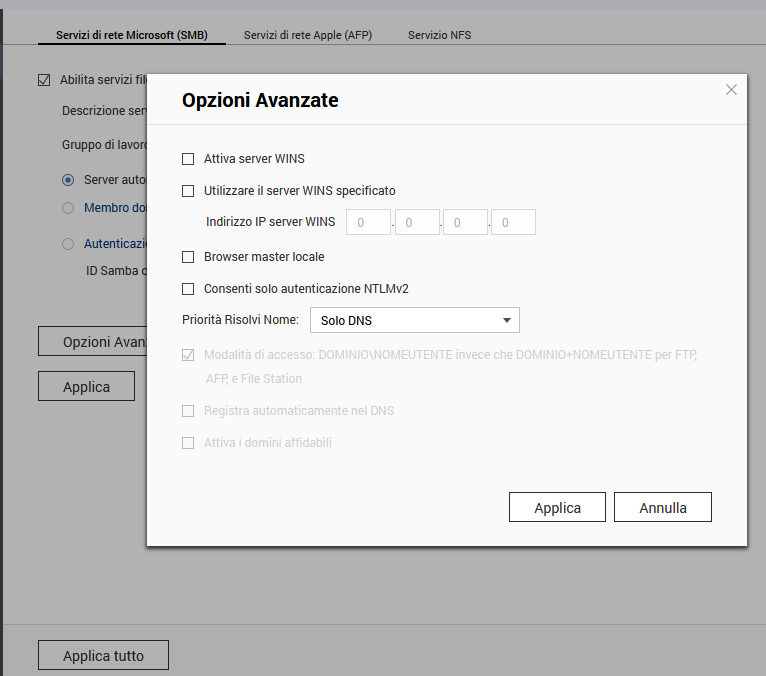This screenshot has height=676, width=766.
Task: Select the Autenticazi radio button
Action: [x=68, y=243]
